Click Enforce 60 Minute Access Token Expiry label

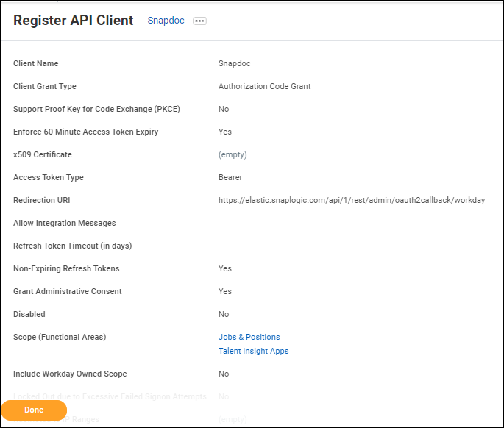tap(86, 132)
